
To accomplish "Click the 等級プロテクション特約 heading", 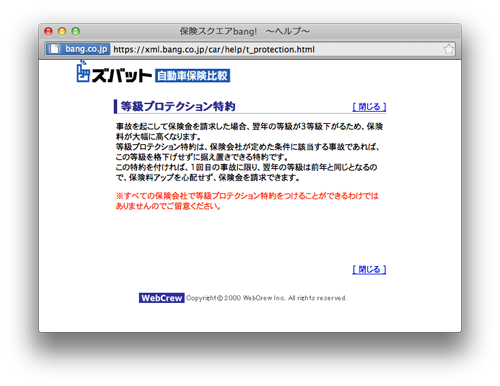I will click(178, 106).
